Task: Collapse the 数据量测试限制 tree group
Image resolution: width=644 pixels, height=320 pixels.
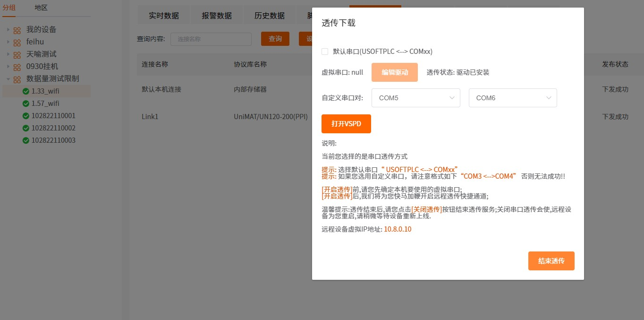Action: click(x=8, y=79)
